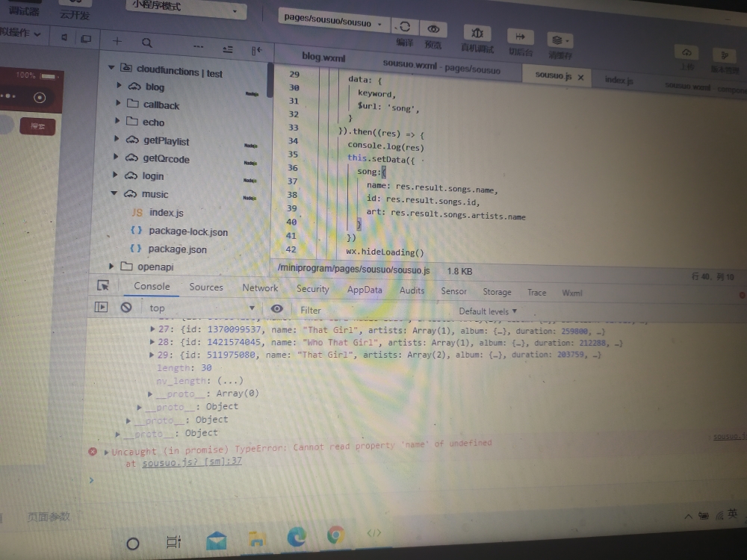Click the WeChat DevTools taskbar icon
The image size is (747, 560).
(374, 533)
